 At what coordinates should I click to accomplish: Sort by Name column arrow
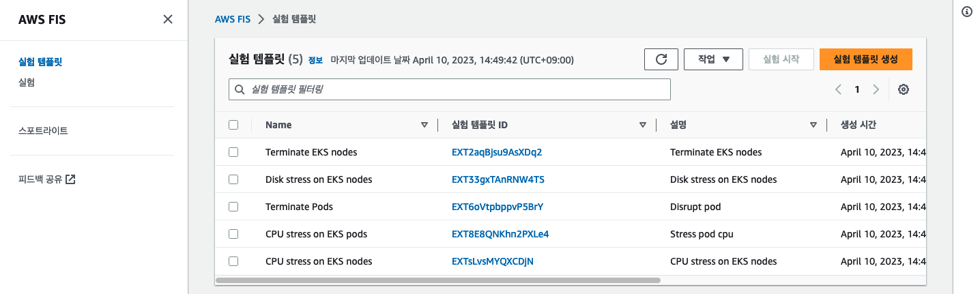(424, 125)
